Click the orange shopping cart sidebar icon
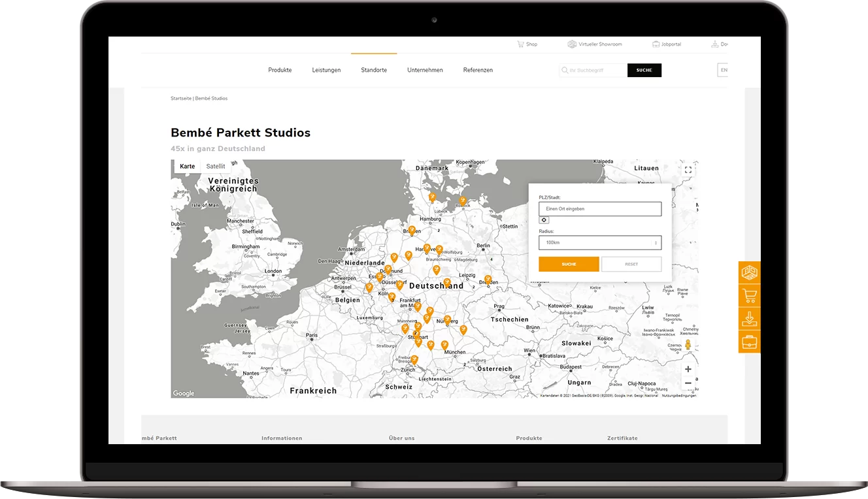868x499 pixels. click(x=749, y=296)
